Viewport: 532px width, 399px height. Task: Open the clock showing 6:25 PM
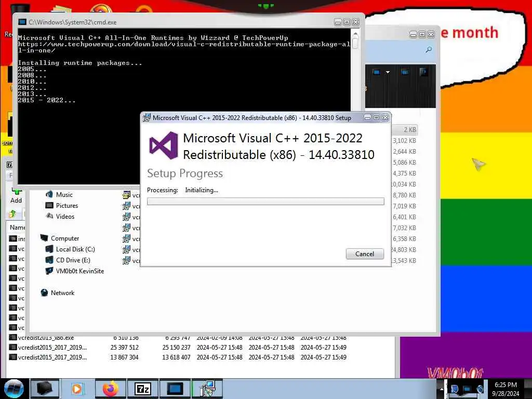506,389
